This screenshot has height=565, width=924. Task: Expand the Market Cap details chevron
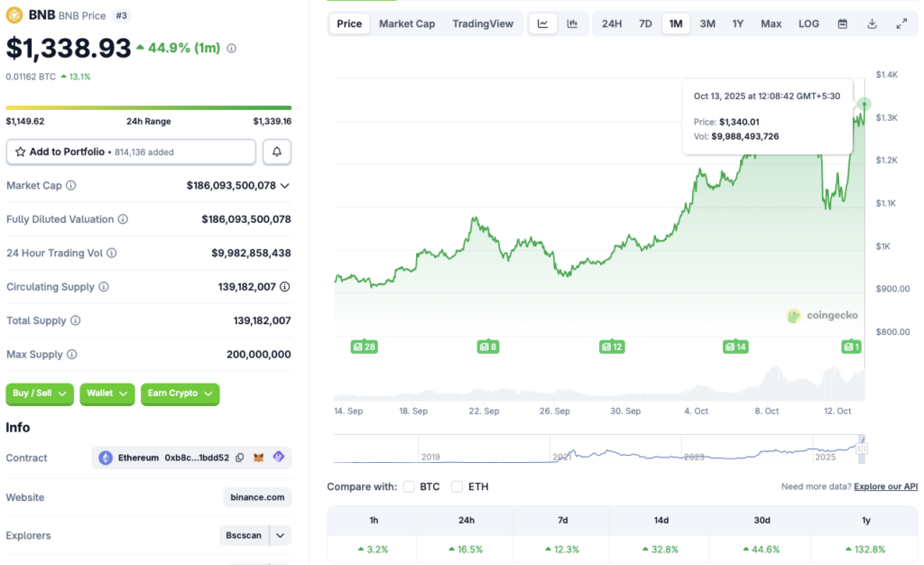[x=285, y=185]
